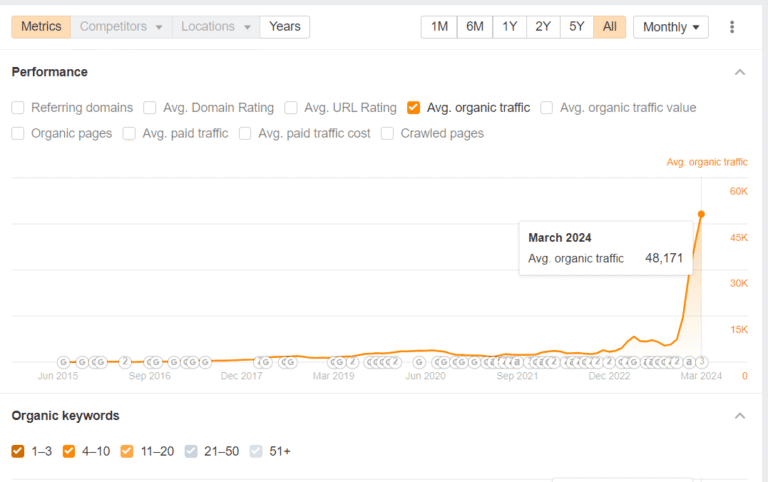The height and width of the screenshot is (482, 768).
Task: Enable the Referring domains checkbox
Action: click(x=18, y=108)
